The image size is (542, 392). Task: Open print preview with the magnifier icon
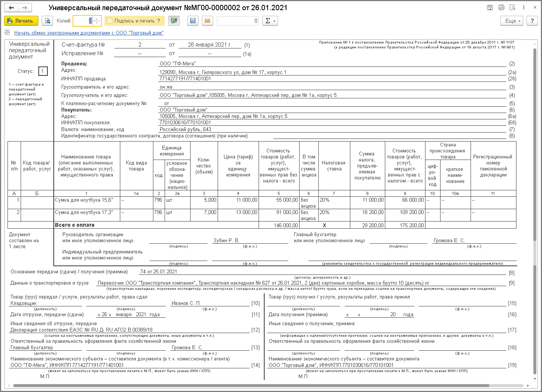47,21
